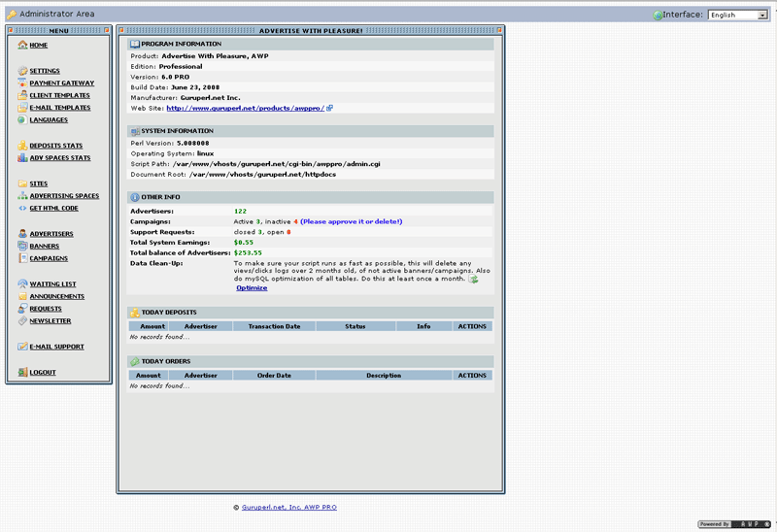Click the Home house icon

(x=22, y=45)
